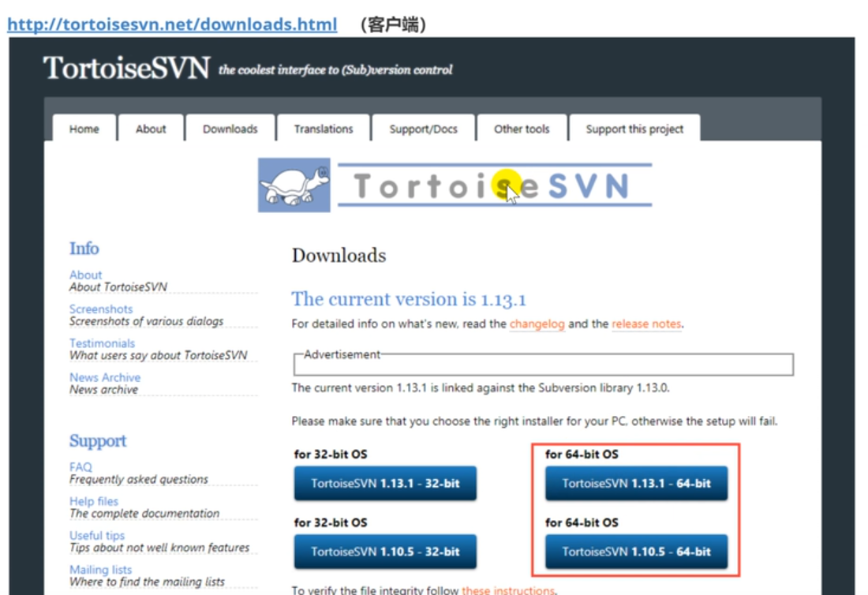Viewport: 868px width, 595px height.
Task: Open the Translations tab
Action: coord(324,129)
